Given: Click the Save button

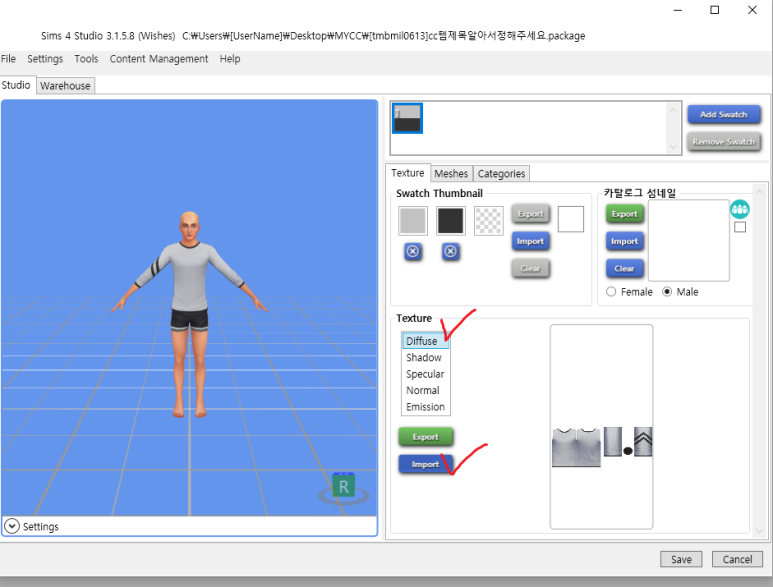Looking at the screenshot, I should [x=681, y=559].
